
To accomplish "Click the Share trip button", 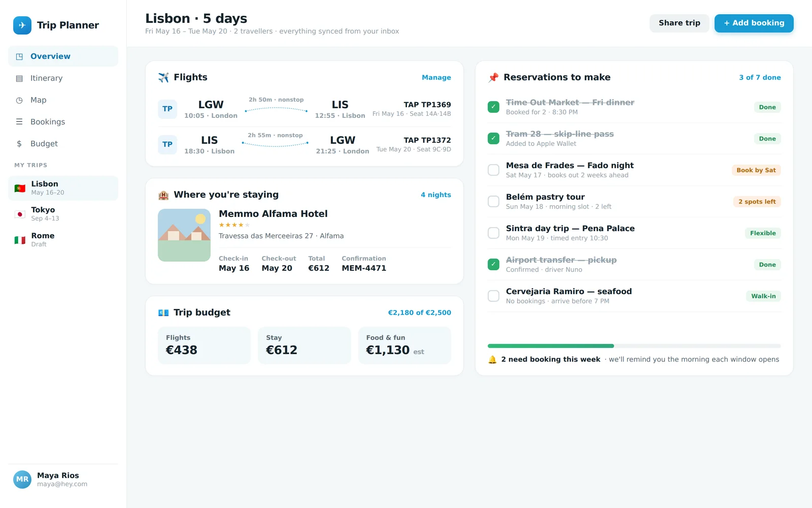I will (x=679, y=23).
